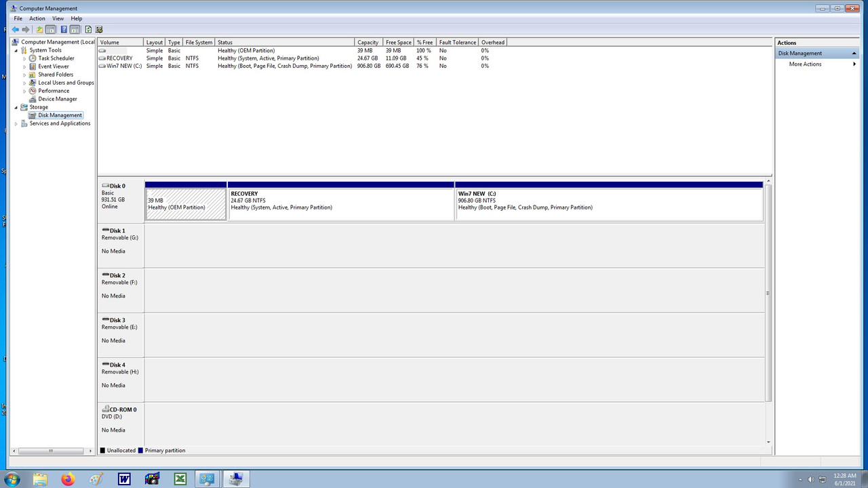Open Help via the question mark toolbar icon
Image resolution: width=868 pixels, height=488 pixels.
point(64,29)
